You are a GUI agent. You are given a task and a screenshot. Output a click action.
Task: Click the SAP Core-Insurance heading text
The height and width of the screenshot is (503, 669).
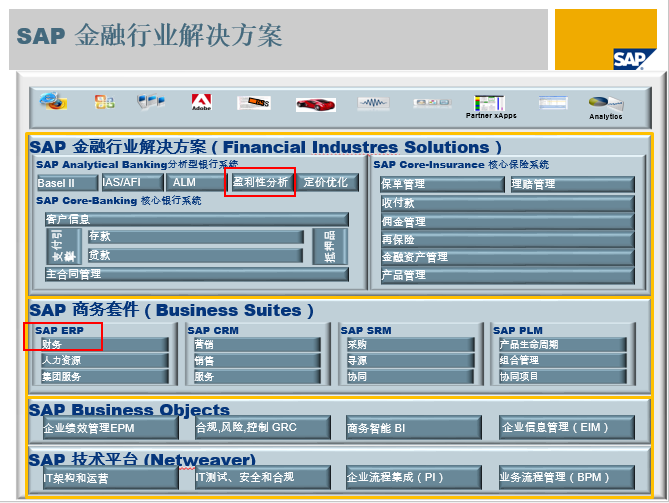[461, 165]
